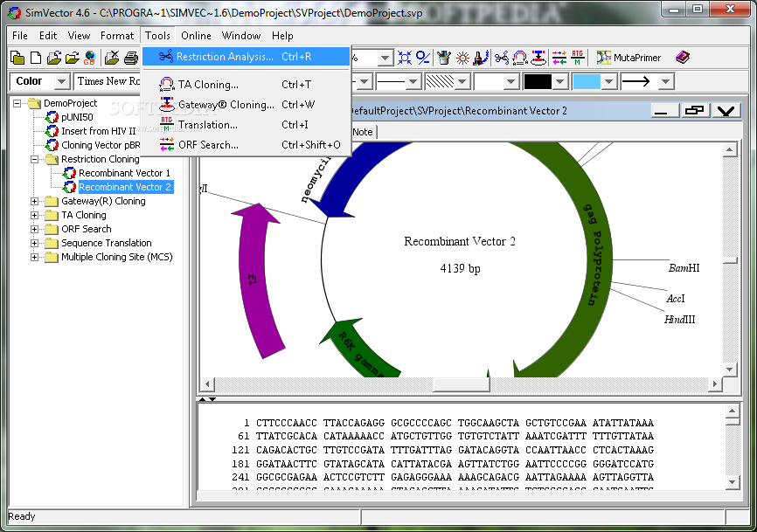Open the Color dropdown arrow
Screen dimensions: 757x532
61,81
